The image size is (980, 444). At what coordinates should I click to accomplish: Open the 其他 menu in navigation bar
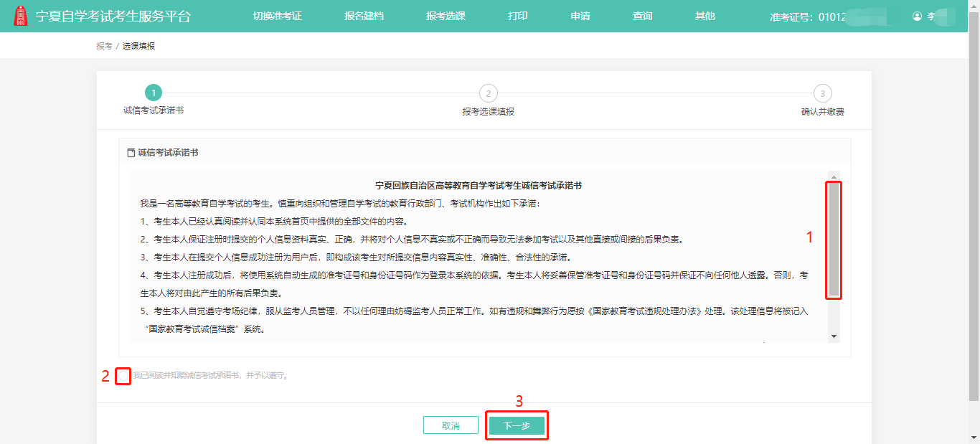point(705,16)
